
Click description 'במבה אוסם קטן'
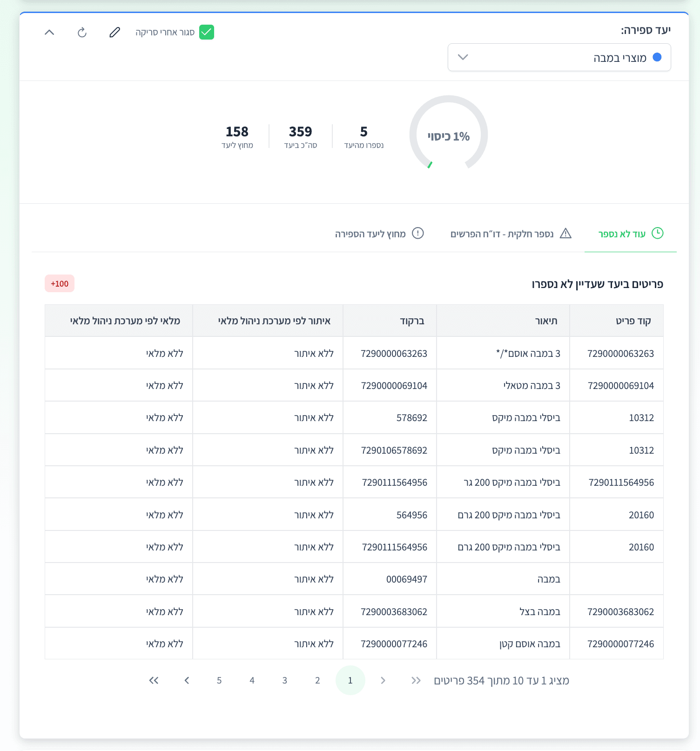tap(530, 644)
